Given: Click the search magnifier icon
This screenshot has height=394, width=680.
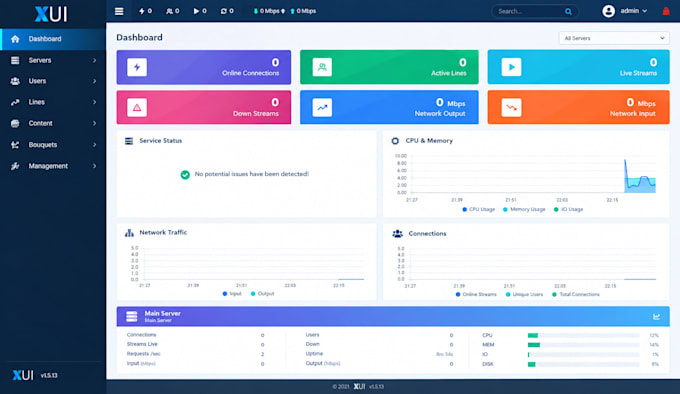Looking at the screenshot, I should tap(568, 12).
